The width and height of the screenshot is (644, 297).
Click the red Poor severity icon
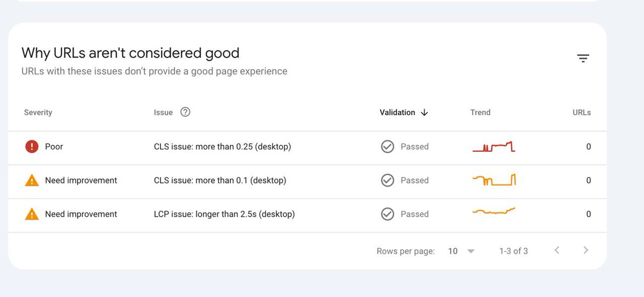32,146
